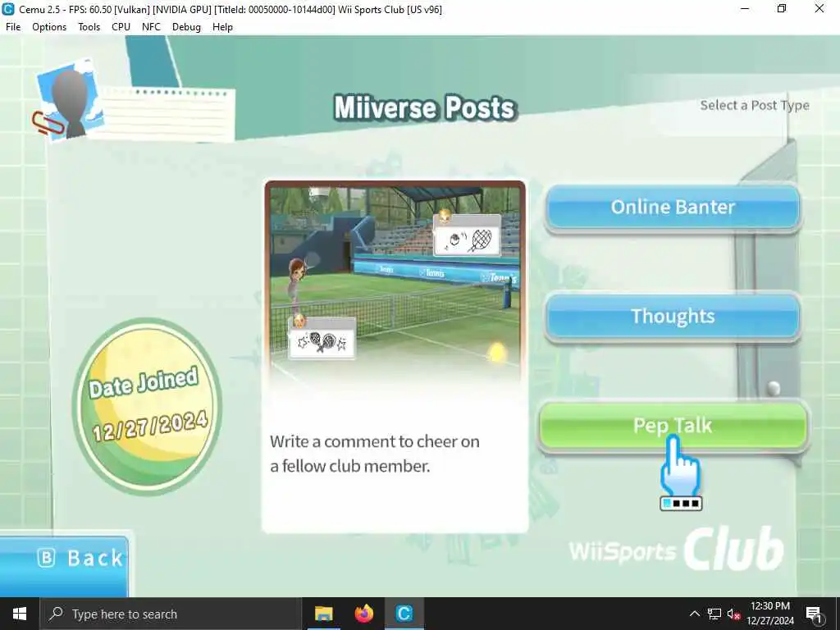Open the NFC menu
Image resolution: width=840 pixels, height=630 pixels.
(x=151, y=27)
